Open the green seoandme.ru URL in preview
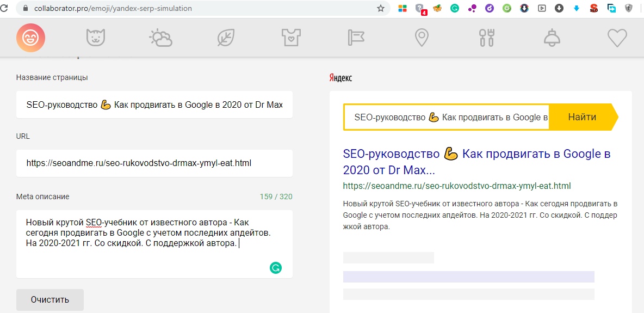The width and height of the screenshot is (644, 313). pos(457,186)
